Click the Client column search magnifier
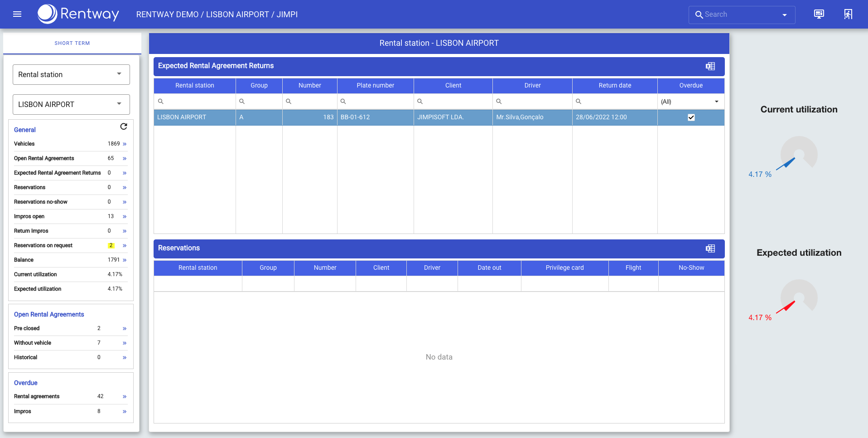 [420, 101]
